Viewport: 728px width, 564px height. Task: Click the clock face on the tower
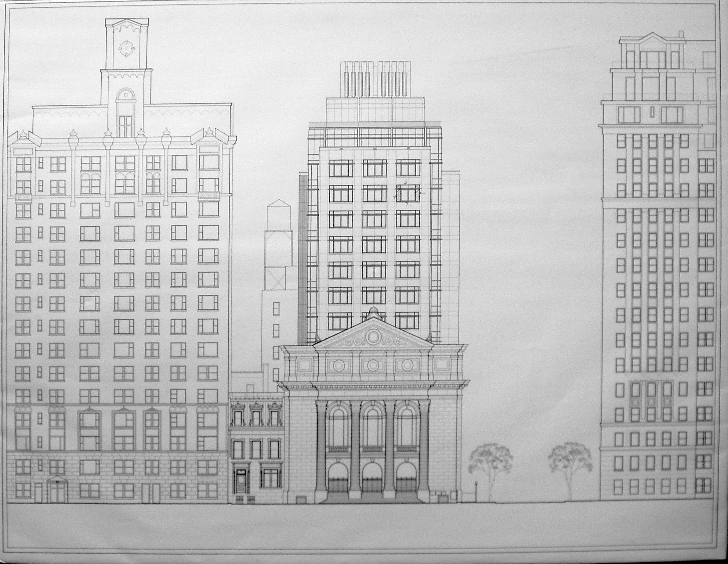click(127, 48)
